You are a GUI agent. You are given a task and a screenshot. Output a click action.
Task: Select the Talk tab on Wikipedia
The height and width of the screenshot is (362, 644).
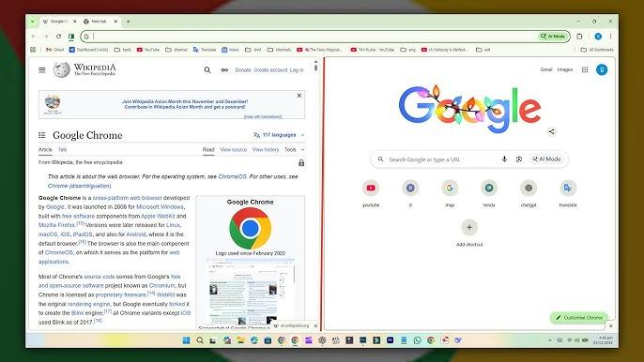click(62, 150)
